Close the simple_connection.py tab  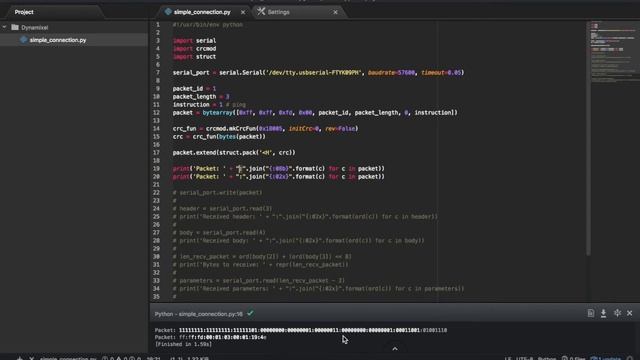(243, 12)
